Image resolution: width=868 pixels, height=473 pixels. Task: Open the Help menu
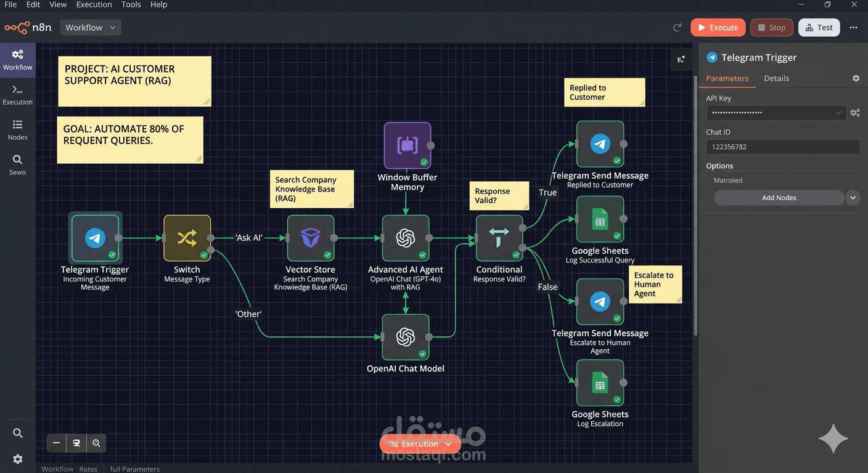pos(158,4)
